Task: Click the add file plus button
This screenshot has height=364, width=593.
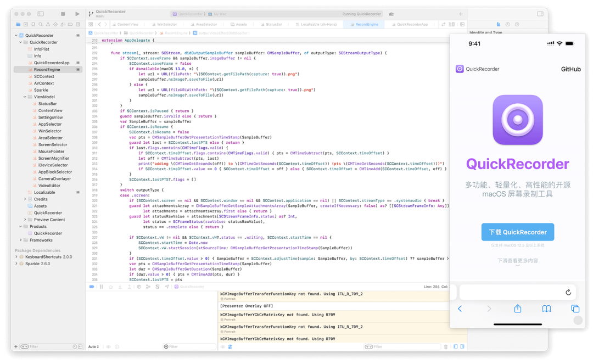Action: (x=16, y=346)
